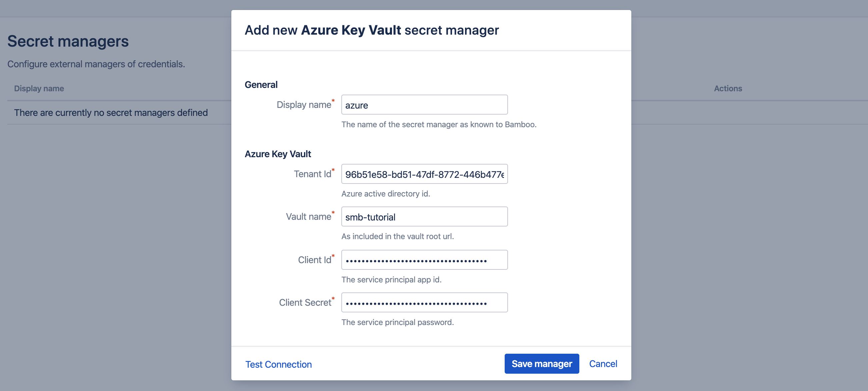The width and height of the screenshot is (868, 391).
Task: Test the connection using Test Connection link
Action: pos(278,364)
